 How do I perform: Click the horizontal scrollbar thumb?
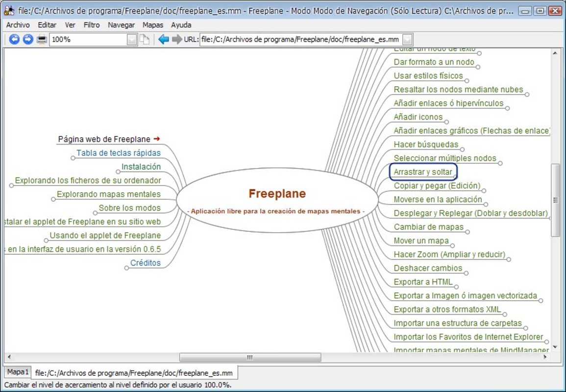(250, 357)
